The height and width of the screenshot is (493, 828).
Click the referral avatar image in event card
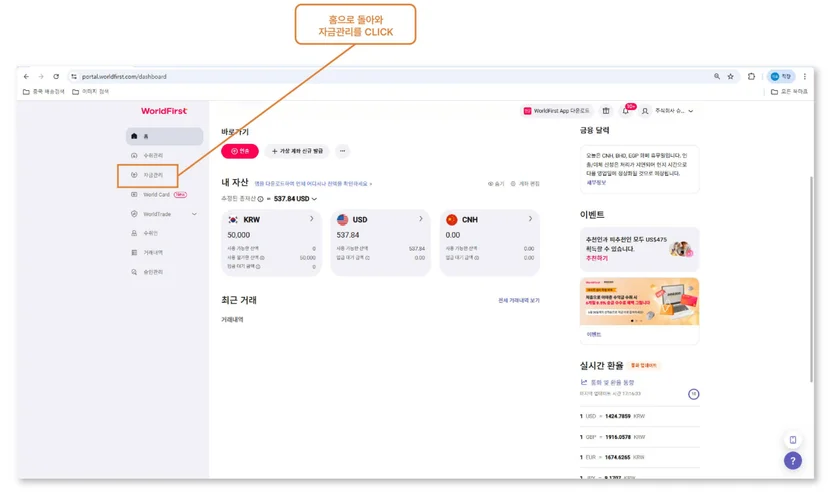click(681, 249)
